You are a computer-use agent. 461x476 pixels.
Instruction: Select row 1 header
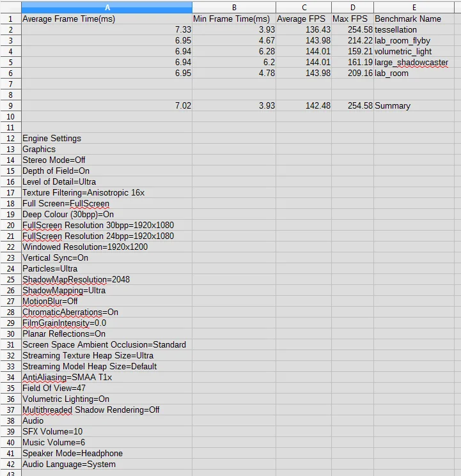11,19
